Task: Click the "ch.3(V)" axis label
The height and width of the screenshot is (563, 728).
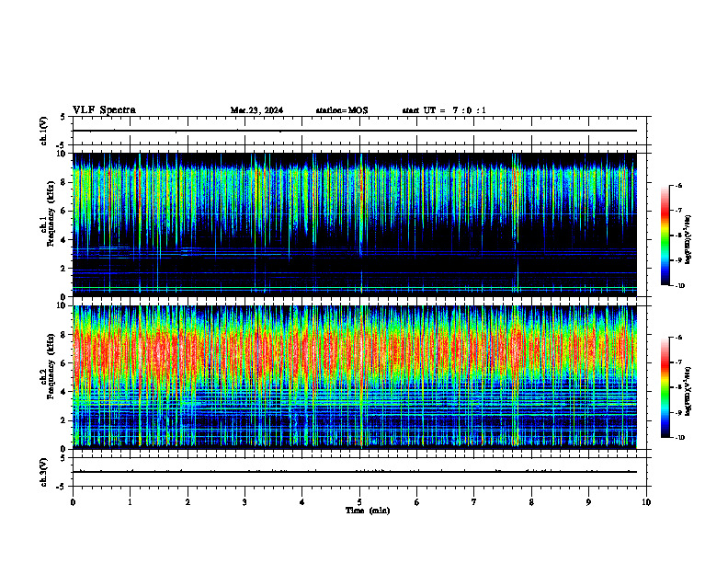Action: coord(44,472)
